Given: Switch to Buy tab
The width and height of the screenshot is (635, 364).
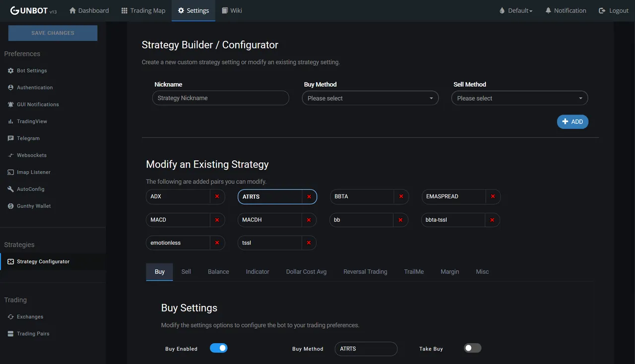Looking at the screenshot, I should (x=160, y=272).
